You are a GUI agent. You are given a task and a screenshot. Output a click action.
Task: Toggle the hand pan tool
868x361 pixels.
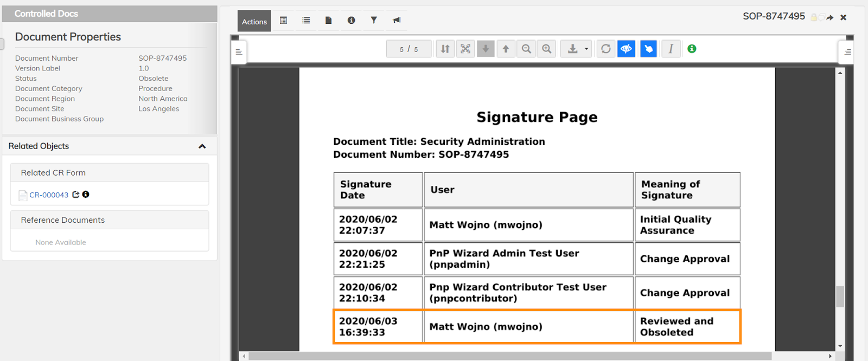point(648,49)
